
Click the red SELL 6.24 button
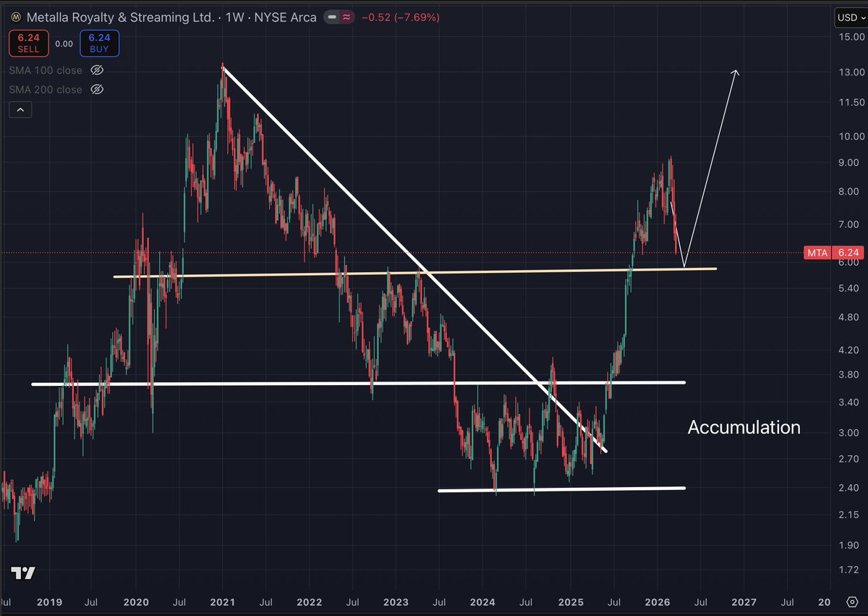tap(27, 43)
